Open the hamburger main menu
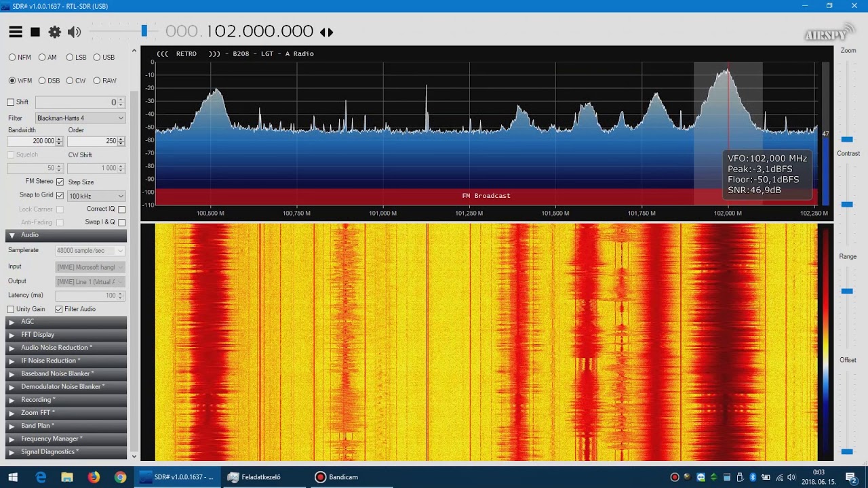This screenshot has height=488, width=868. click(16, 32)
